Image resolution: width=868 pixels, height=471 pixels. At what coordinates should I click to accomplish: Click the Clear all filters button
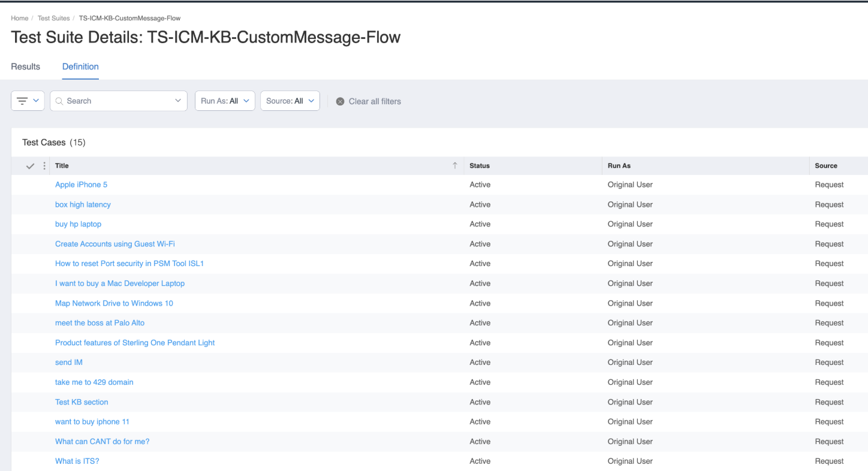[x=375, y=102]
